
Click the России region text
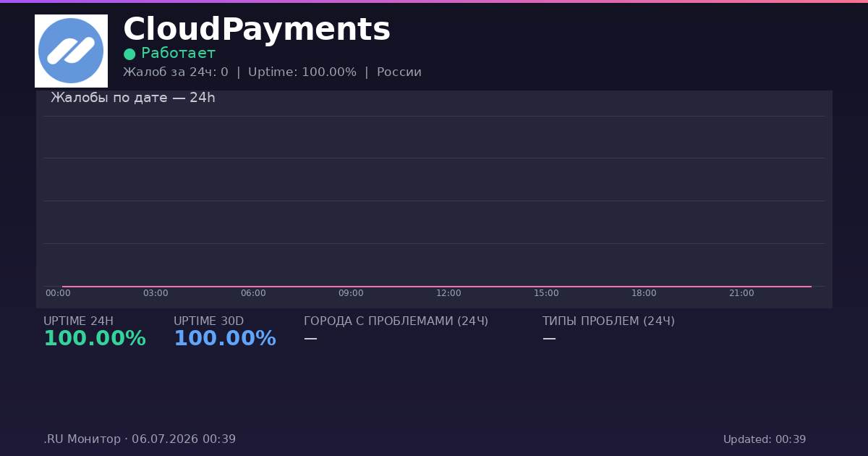pos(399,72)
